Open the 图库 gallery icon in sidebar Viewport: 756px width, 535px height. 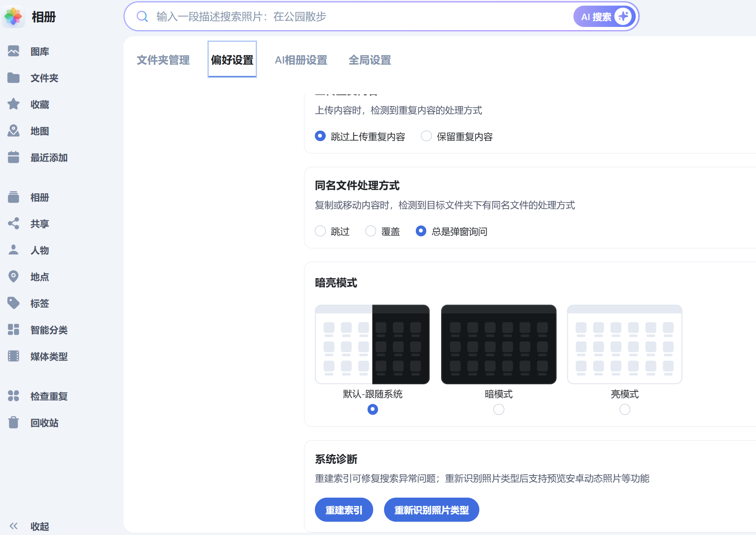point(13,51)
